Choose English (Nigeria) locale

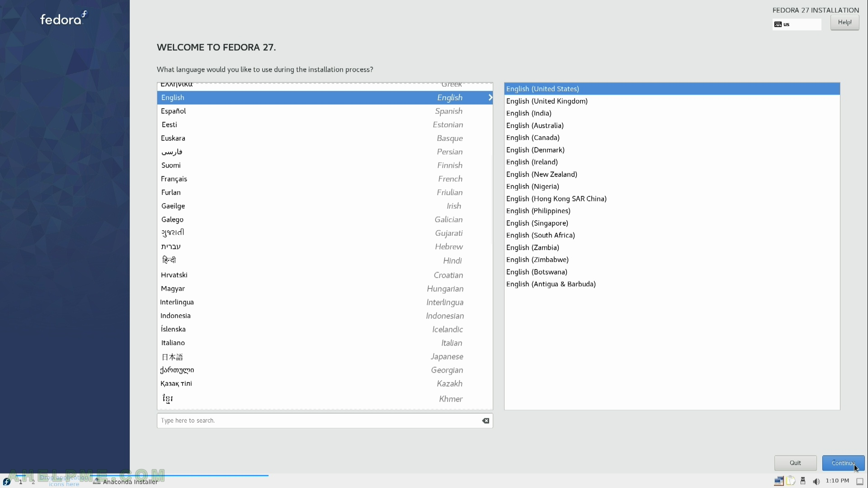tap(672, 187)
